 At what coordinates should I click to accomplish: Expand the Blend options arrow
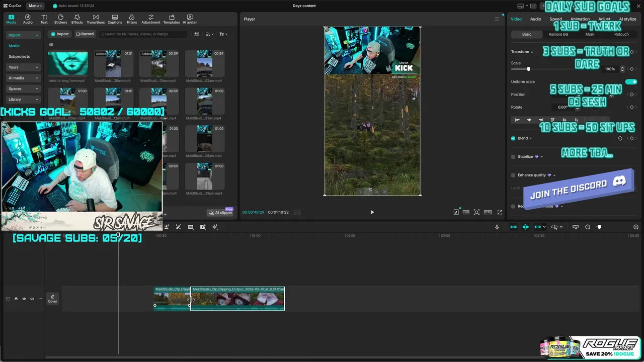[x=530, y=138]
